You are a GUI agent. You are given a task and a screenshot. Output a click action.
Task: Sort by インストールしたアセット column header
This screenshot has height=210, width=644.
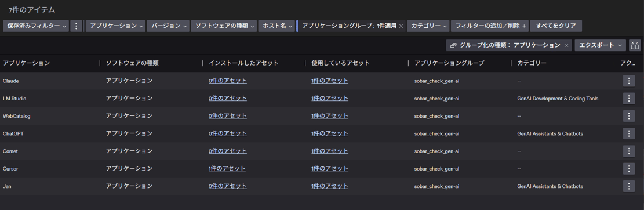pos(243,63)
